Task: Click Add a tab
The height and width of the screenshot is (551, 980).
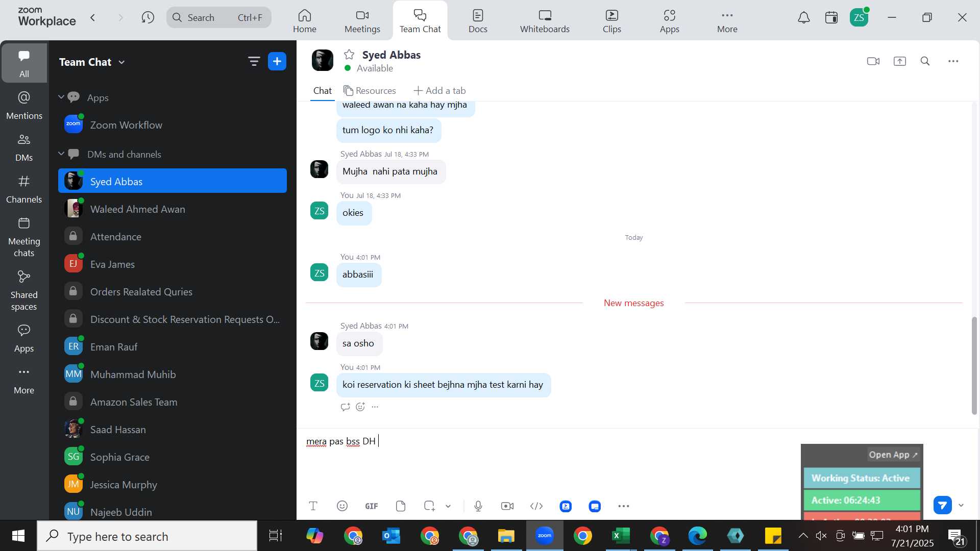Action: tap(439, 91)
